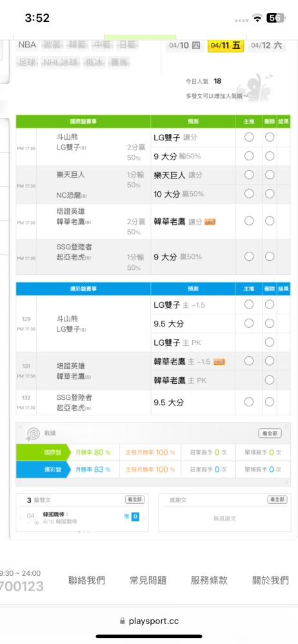The height and width of the screenshot is (644, 298).
Task: Select the NBA league tab
Action: [27, 45]
